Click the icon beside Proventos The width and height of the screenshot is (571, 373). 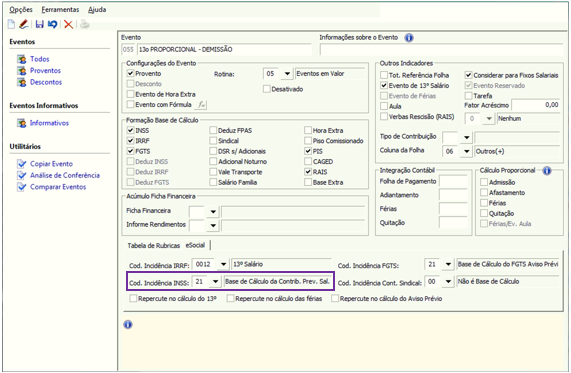coord(22,71)
